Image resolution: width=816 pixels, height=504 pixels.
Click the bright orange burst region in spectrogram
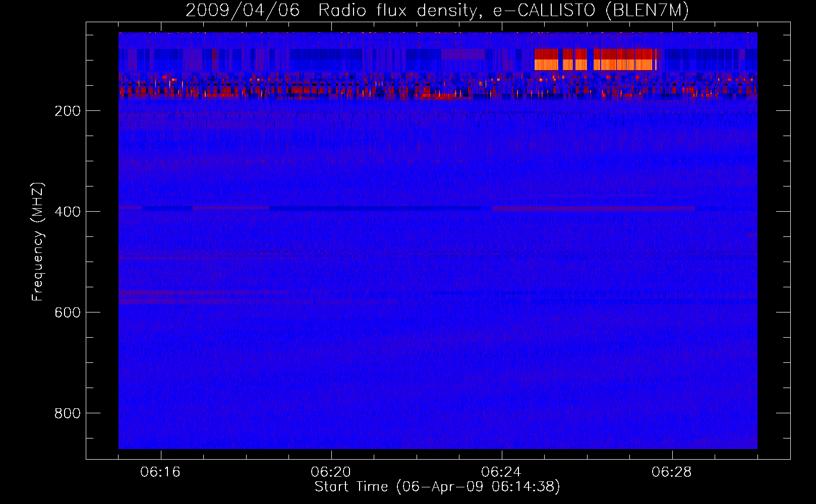click(x=596, y=59)
